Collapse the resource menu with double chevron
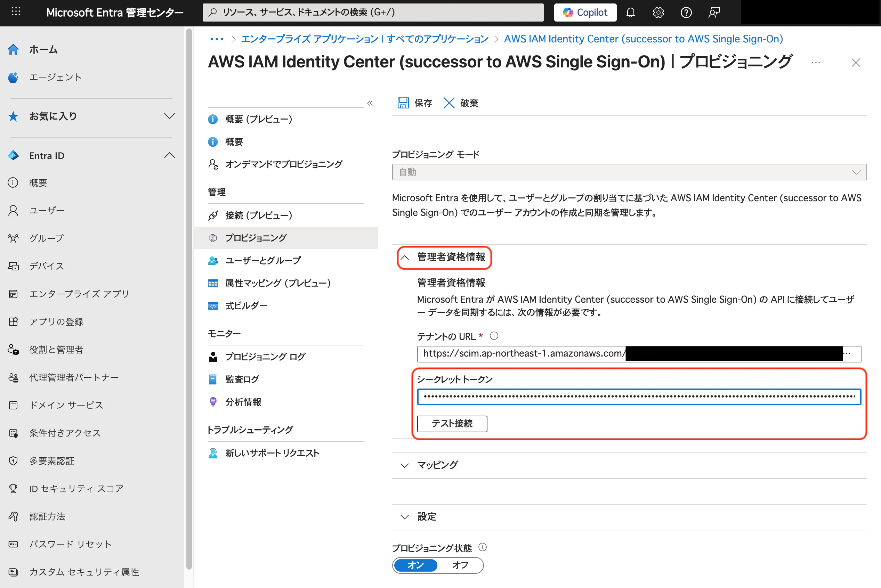The width and height of the screenshot is (881, 588). (370, 103)
